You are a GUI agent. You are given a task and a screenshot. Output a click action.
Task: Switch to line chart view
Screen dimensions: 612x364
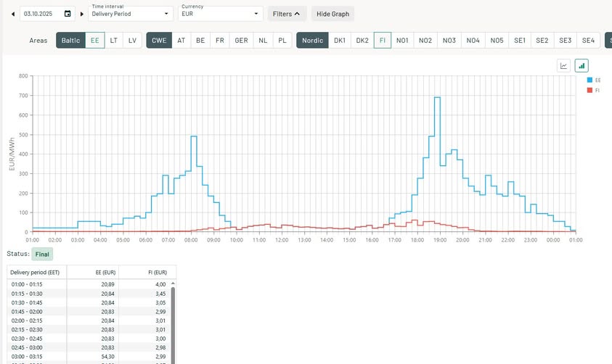pyautogui.click(x=564, y=66)
